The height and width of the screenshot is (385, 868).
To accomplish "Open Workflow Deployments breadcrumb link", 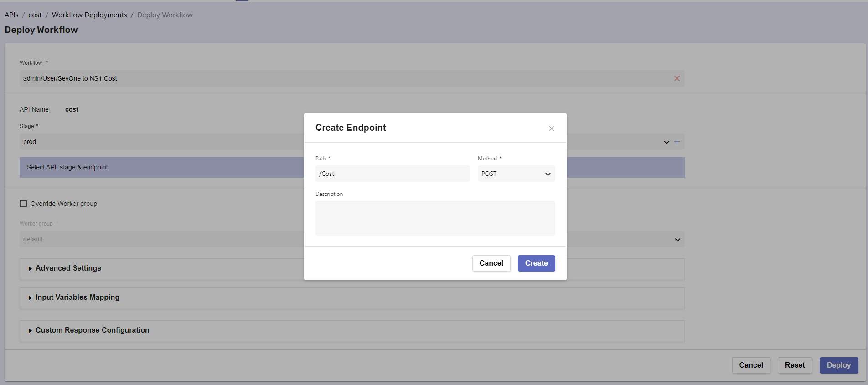I will coord(89,15).
